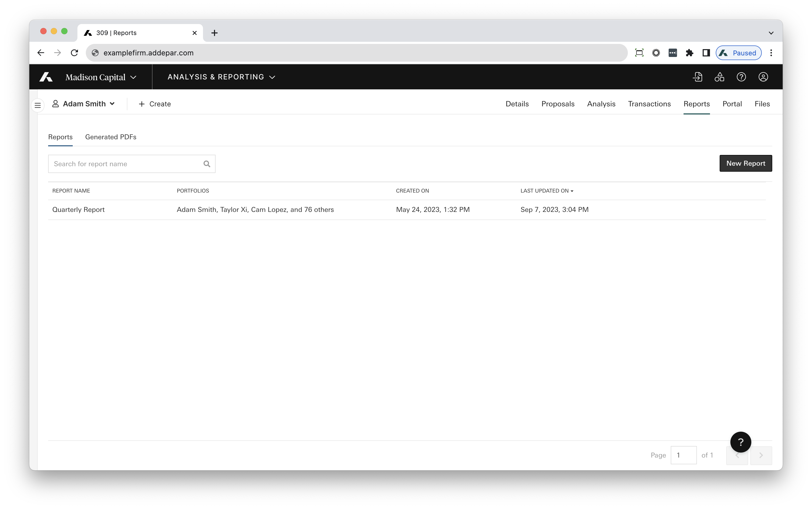812x509 pixels.
Task: Open the import file icon in header
Action: point(697,77)
